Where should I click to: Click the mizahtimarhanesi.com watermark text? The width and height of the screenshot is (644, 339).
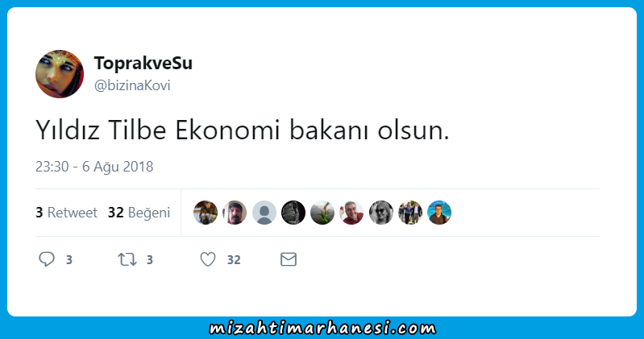click(322, 329)
